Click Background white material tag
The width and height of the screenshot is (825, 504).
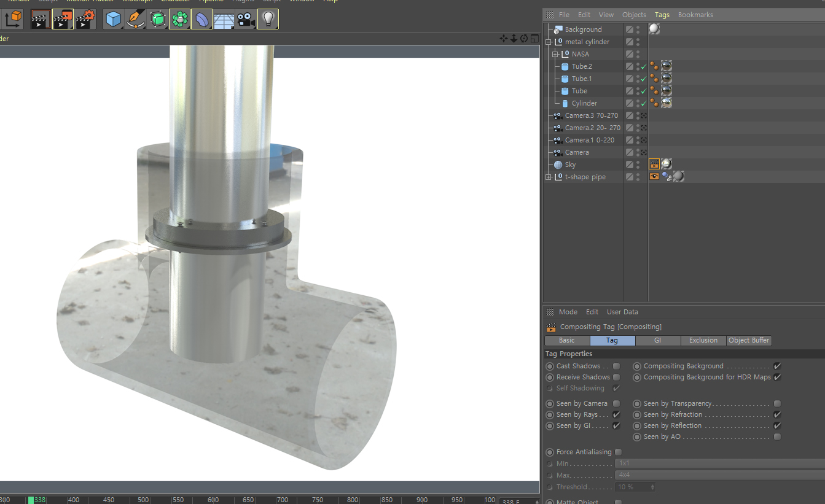pos(654,29)
